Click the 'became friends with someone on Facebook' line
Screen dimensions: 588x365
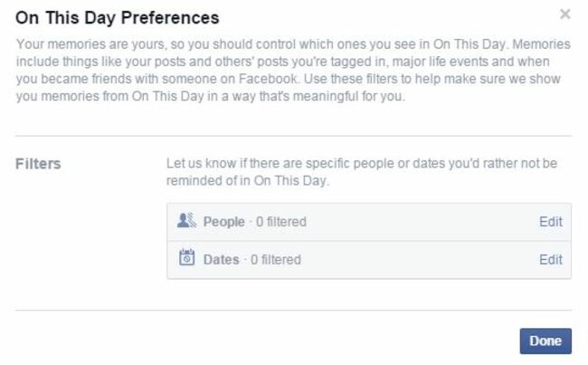[288, 79]
